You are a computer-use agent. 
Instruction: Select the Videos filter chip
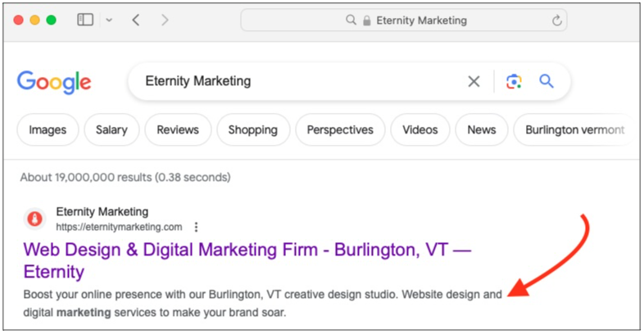pos(420,129)
